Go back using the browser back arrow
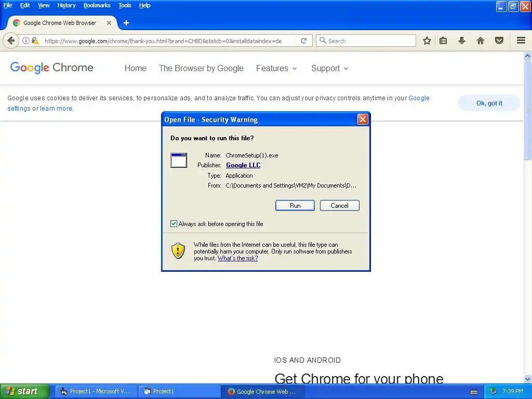This screenshot has height=399, width=532. click(x=11, y=41)
